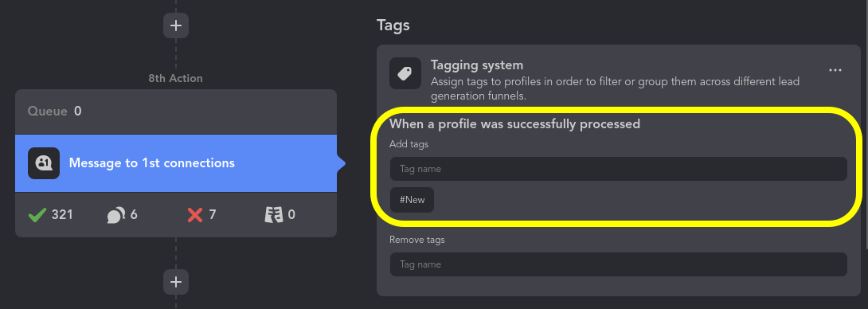Click the skipped icon showing 0
Viewport: 868px width, 309px height.
[273, 215]
